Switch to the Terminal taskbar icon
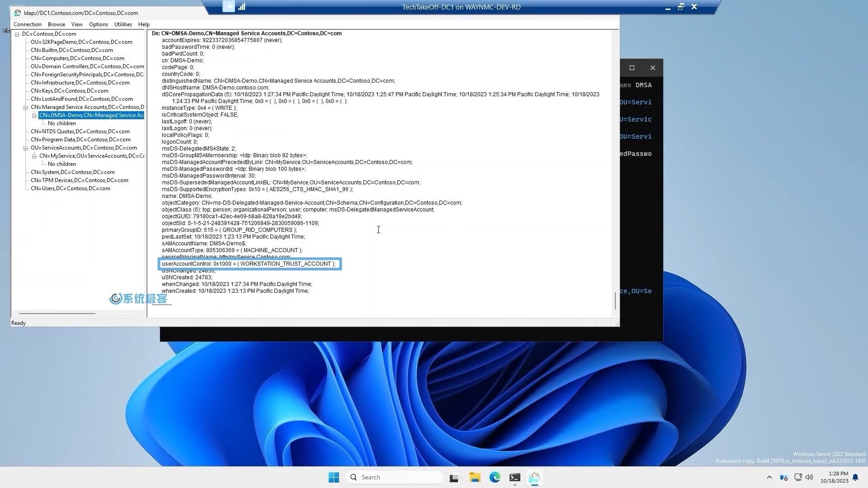This screenshot has width=868, height=488. (x=515, y=477)
